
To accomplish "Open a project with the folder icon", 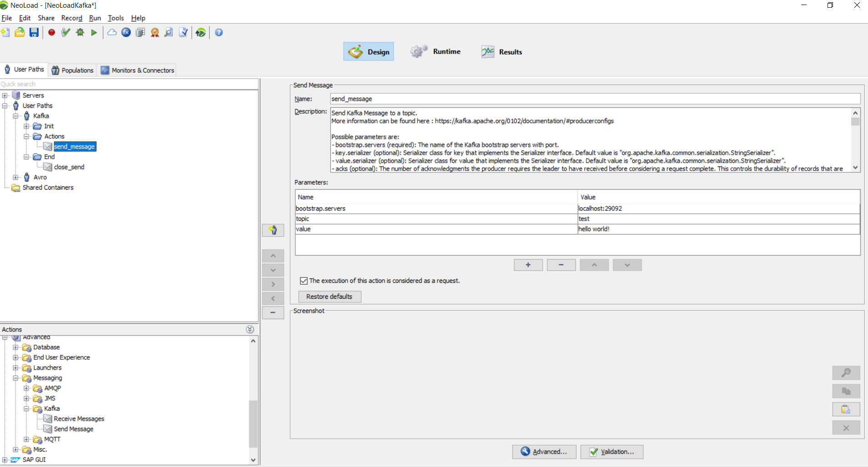I will coord(20,32).
